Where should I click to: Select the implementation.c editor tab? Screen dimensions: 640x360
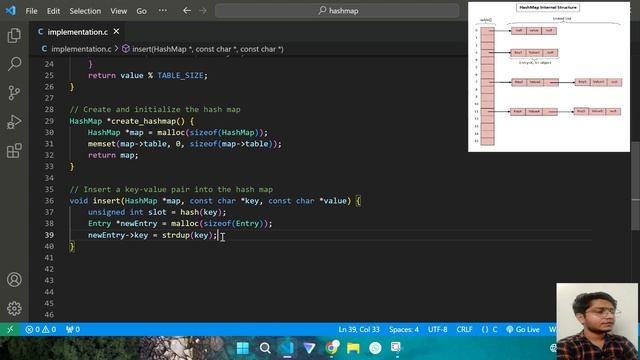77,32
